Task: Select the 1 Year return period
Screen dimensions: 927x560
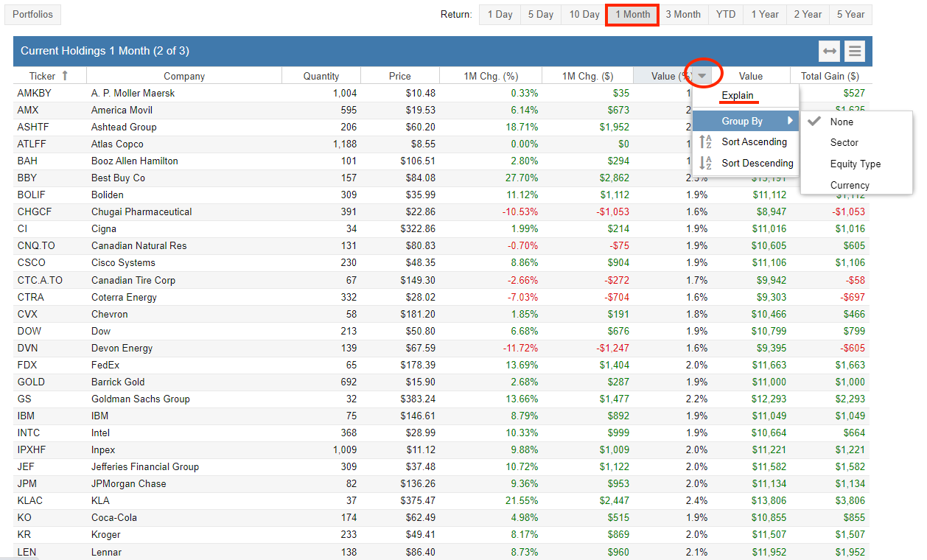Action: pos(765,15)
